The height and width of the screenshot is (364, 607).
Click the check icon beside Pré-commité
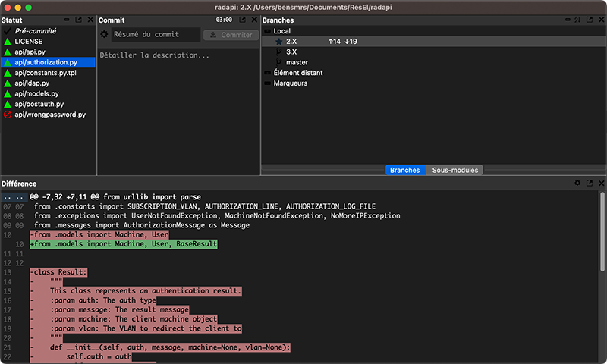click(x=8, y=30)
